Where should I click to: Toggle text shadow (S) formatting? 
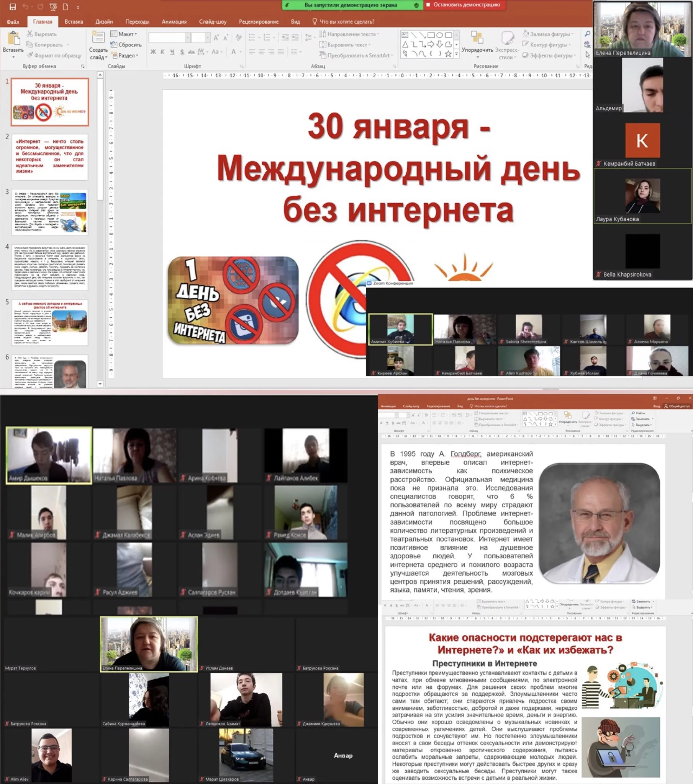click(182, 51)
